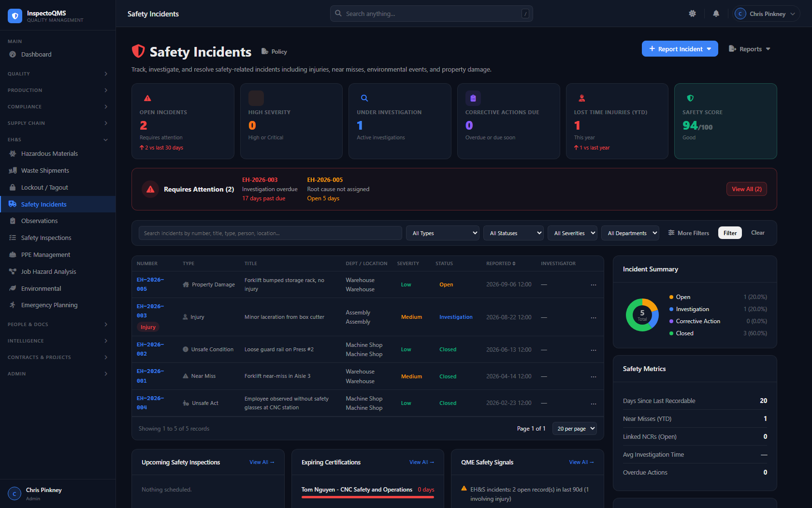
Task: Open the Policy link
Action: coord(274,51)
